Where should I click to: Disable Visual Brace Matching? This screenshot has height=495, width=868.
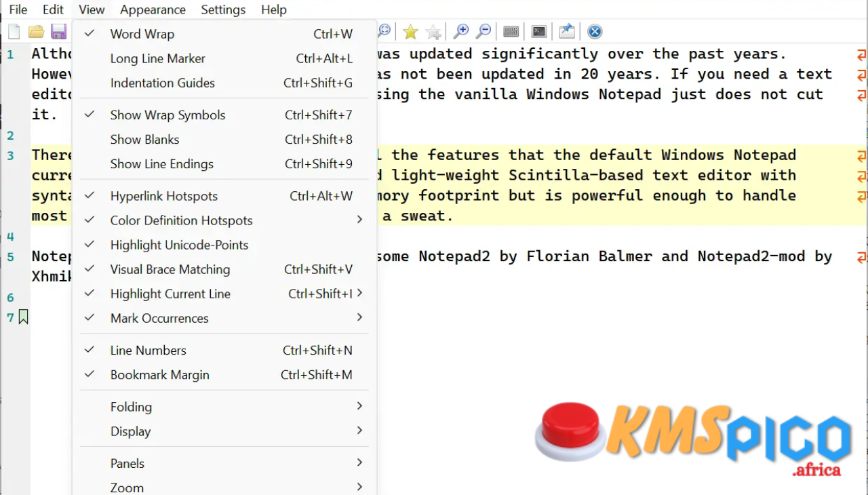point(224,269)
